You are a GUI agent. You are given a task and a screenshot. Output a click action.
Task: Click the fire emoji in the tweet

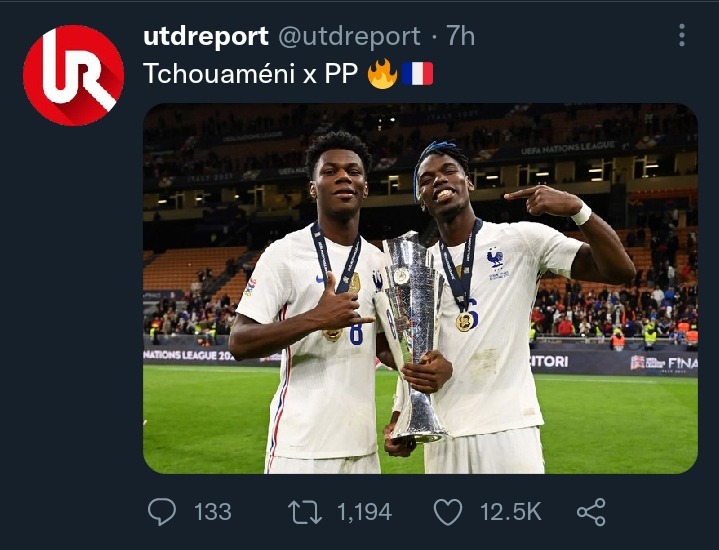pyautogui.click(x=382, y=74)
